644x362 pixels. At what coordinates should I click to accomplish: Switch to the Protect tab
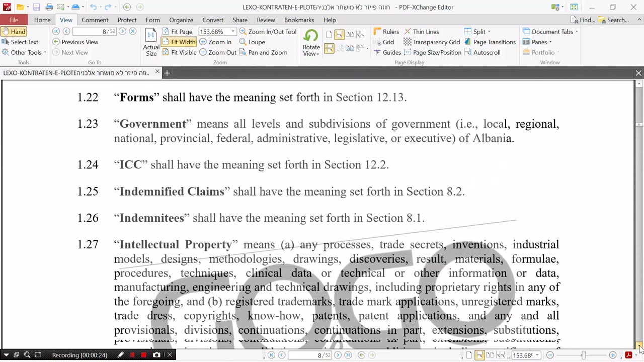(x=127, y=20)
